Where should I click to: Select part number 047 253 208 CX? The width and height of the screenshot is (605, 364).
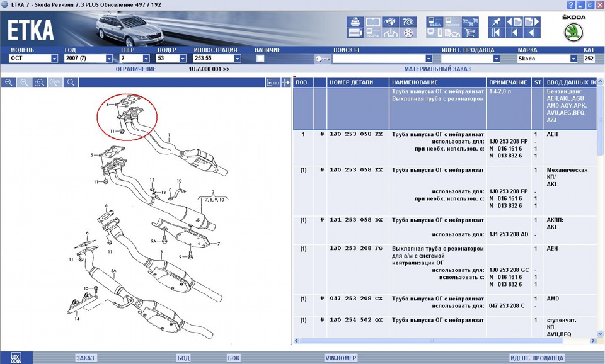point(355,299)
